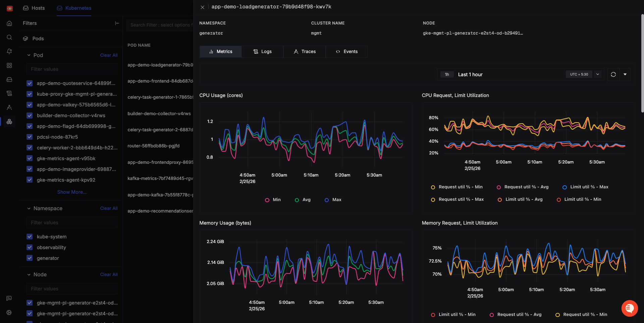
Task: Open the search icon in sidebar
Action: (9, 37)
